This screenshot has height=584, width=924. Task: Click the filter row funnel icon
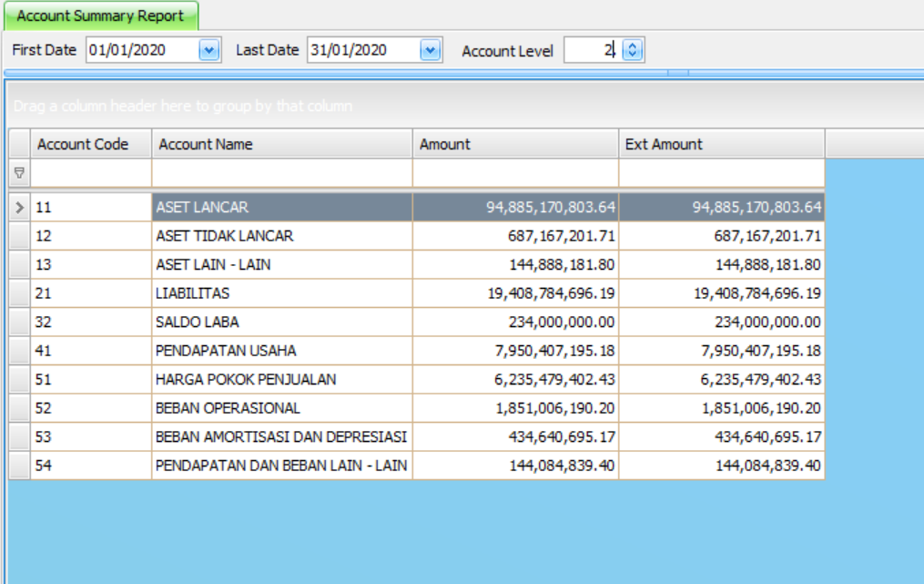click(x=19, y=173)
